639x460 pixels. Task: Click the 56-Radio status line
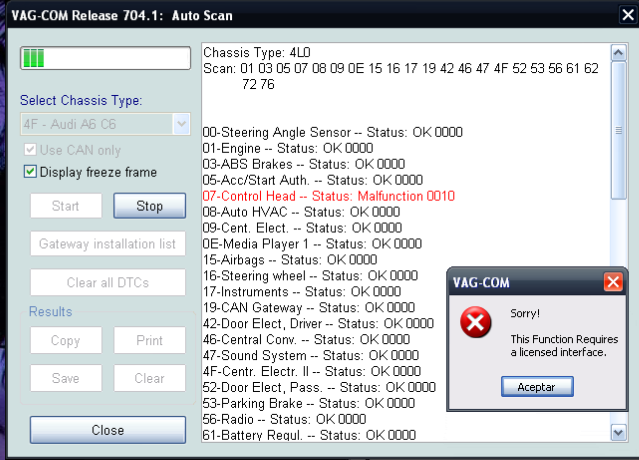pos(284,419)
